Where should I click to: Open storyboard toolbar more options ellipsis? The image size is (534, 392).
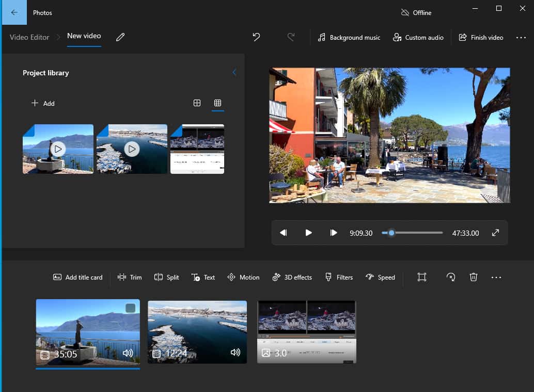click(x=496, y=277)
